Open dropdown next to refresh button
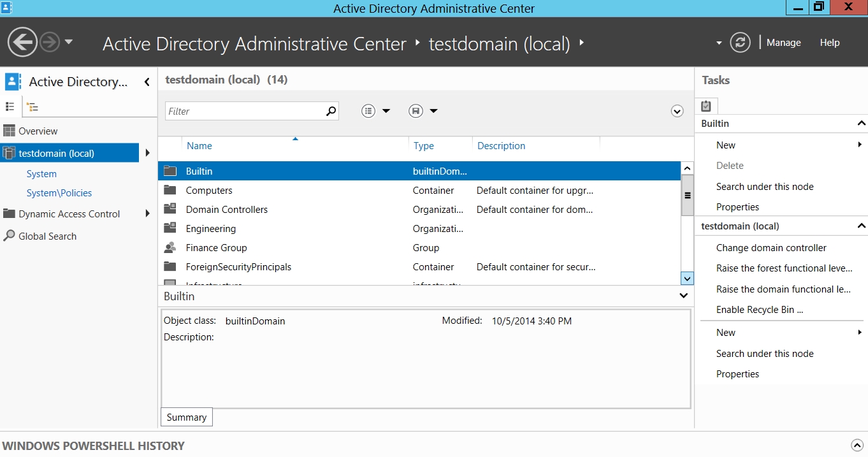Image resolution: width=868 pixels, height=457 pixels. (x=719, y=43)
